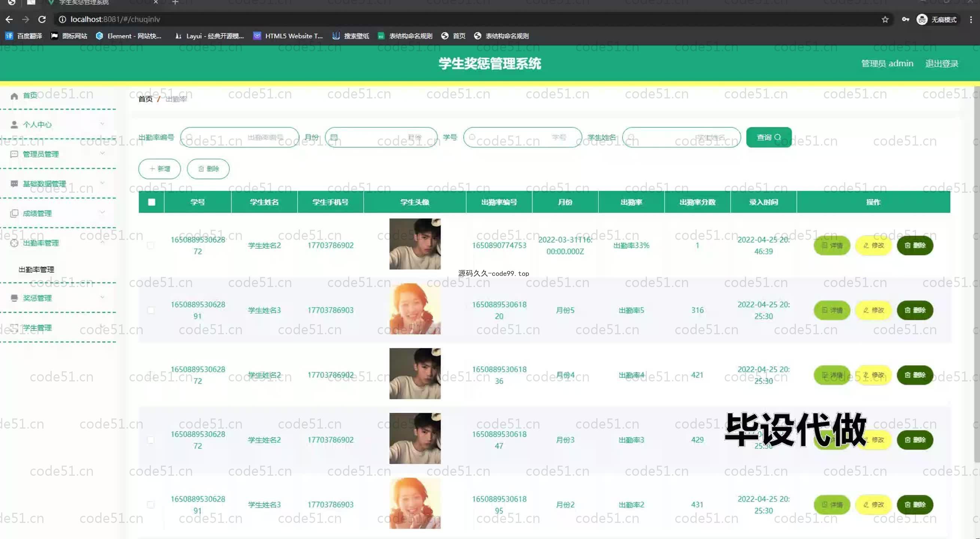Expand 个人中心 menu chevron
This screenshot has width=980, height=539.
(102, 124)
